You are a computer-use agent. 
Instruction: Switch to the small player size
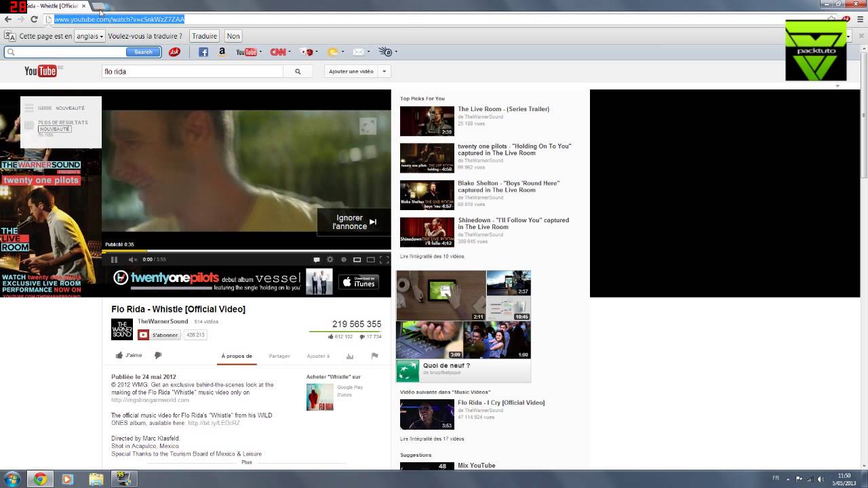coord(357,260)
